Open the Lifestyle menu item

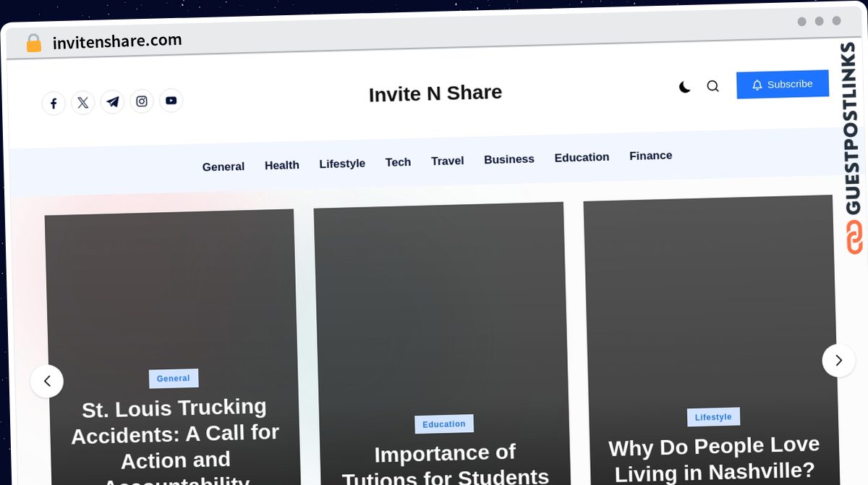342,164
